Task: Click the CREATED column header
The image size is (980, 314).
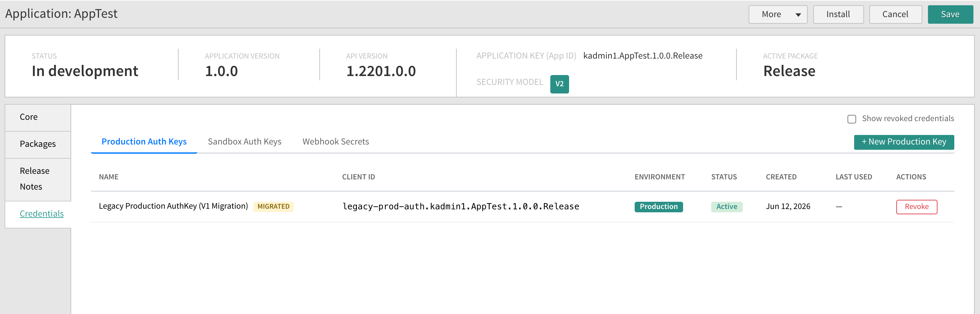Action: (781, 177)
